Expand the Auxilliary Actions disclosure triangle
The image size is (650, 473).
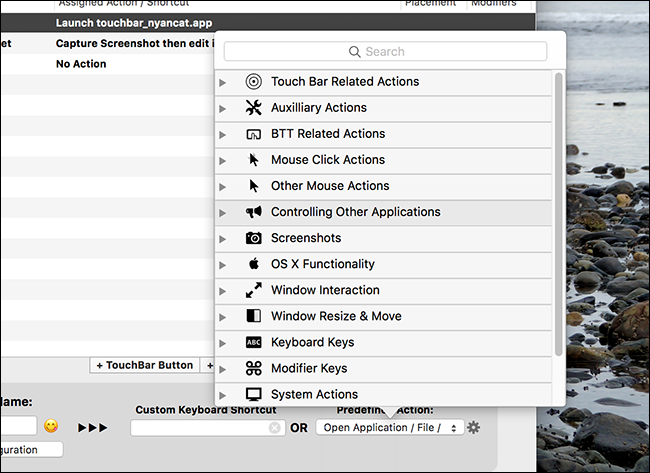[223, 109]
